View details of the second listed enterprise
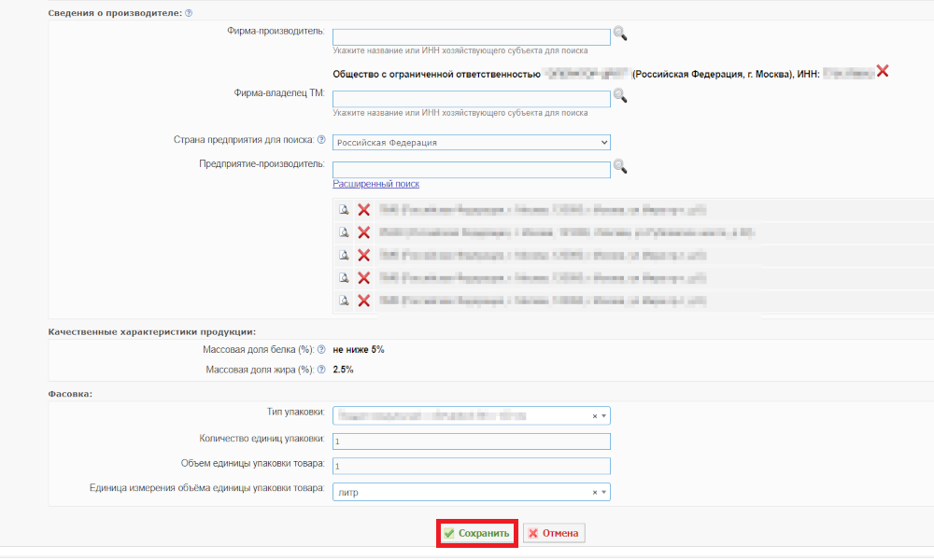934x560 pixels. (344, 232)
